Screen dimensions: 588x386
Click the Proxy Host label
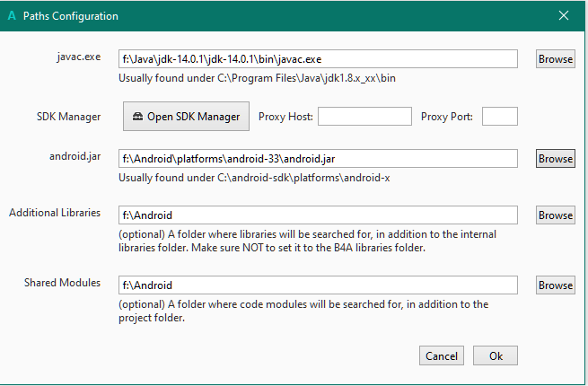285,117
